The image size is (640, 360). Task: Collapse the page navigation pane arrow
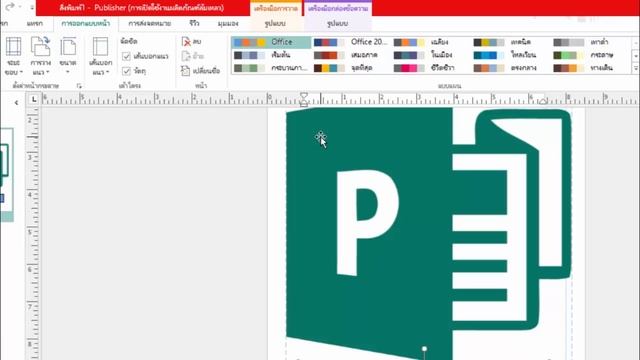pos(16,103)
